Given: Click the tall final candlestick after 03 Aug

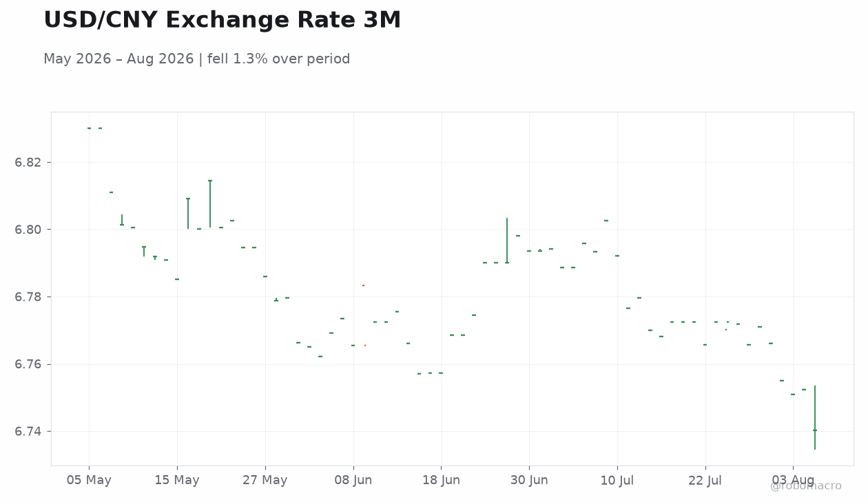Looking at the screenshot, I should click(x=815, y=418).
